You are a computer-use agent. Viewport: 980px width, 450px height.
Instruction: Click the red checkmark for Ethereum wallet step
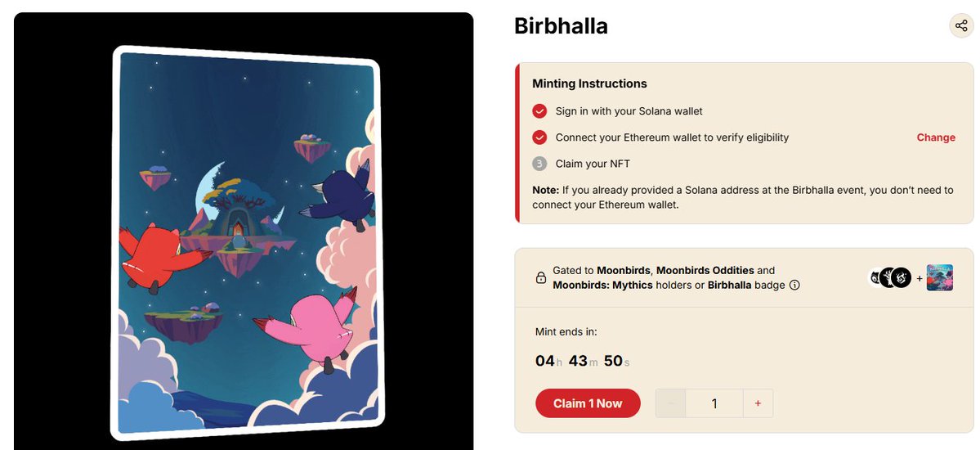pyautogui.click(x=539, y=137)
